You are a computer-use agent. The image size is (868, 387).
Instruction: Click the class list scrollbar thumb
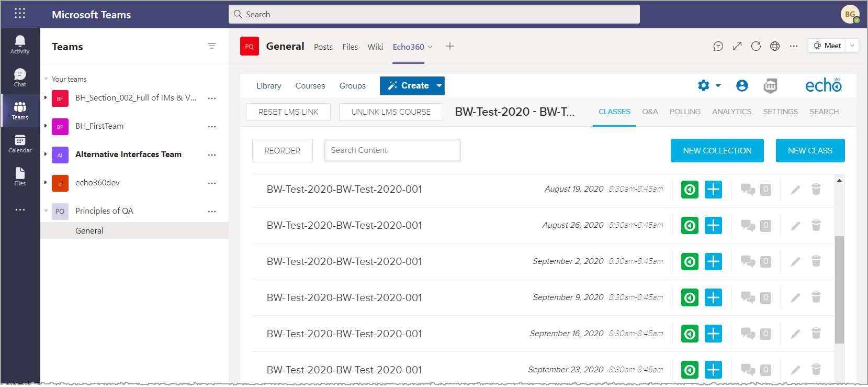839,290
